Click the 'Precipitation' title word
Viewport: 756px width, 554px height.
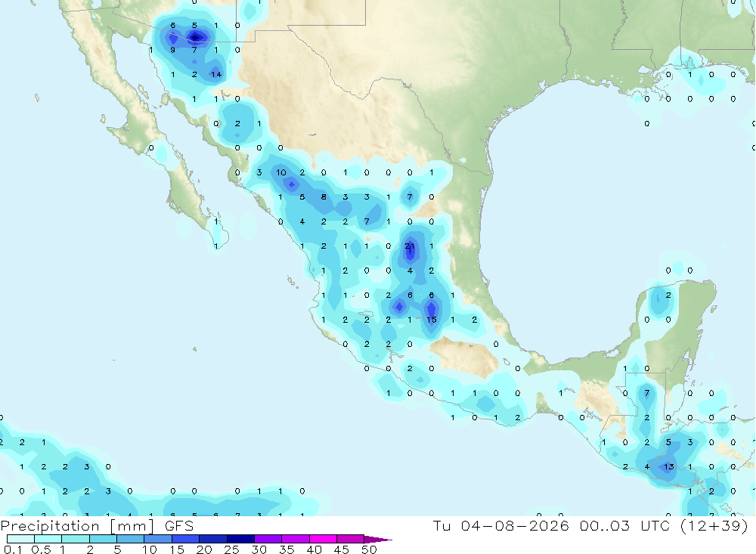[x=50, y=525]
